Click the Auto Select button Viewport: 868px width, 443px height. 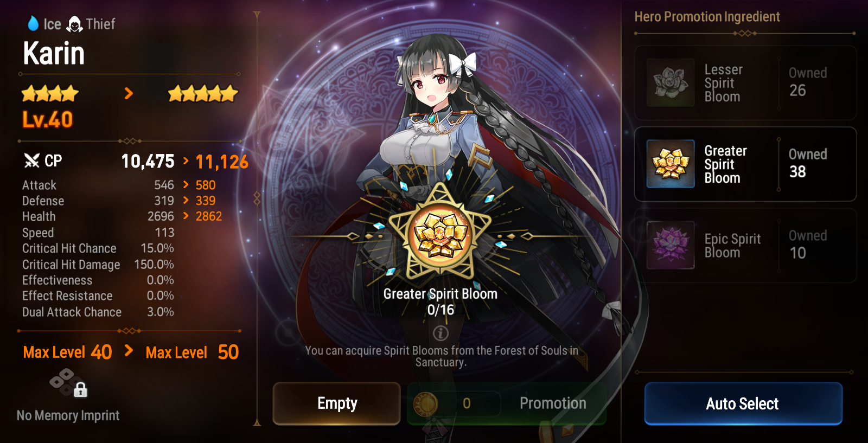point(743,403)
